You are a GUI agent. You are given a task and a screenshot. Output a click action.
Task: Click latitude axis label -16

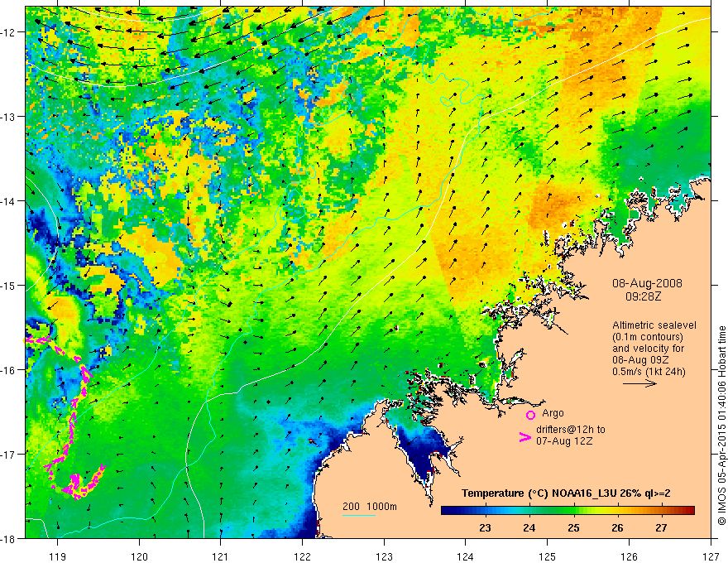pyautogui.click(x=9, y=370)
